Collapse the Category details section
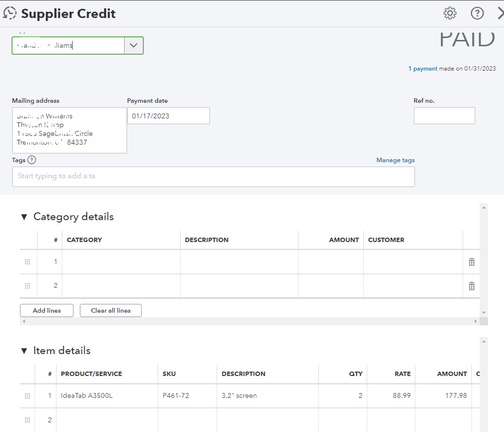Image resolution: width=504 pixels, height=432 pixels. [x=24, y=217]
